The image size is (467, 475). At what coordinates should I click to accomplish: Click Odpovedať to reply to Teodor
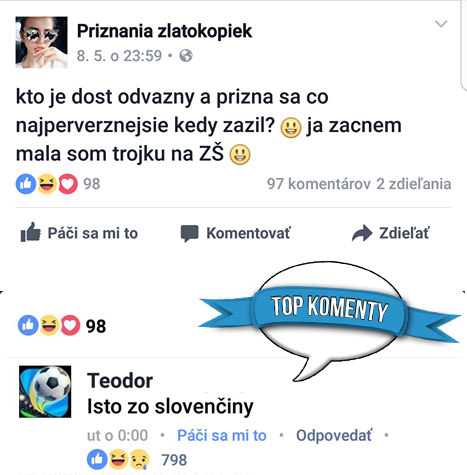334,435
